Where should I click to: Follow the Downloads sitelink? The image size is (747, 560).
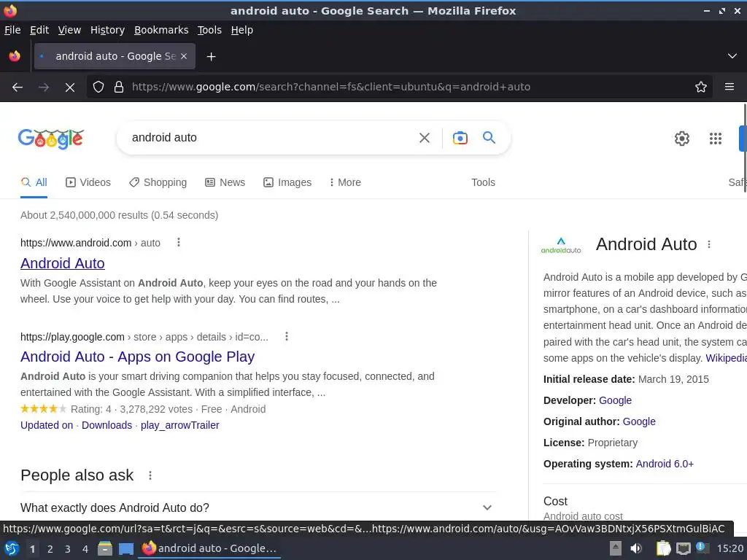pyautogui.click(x=107, y=425)
